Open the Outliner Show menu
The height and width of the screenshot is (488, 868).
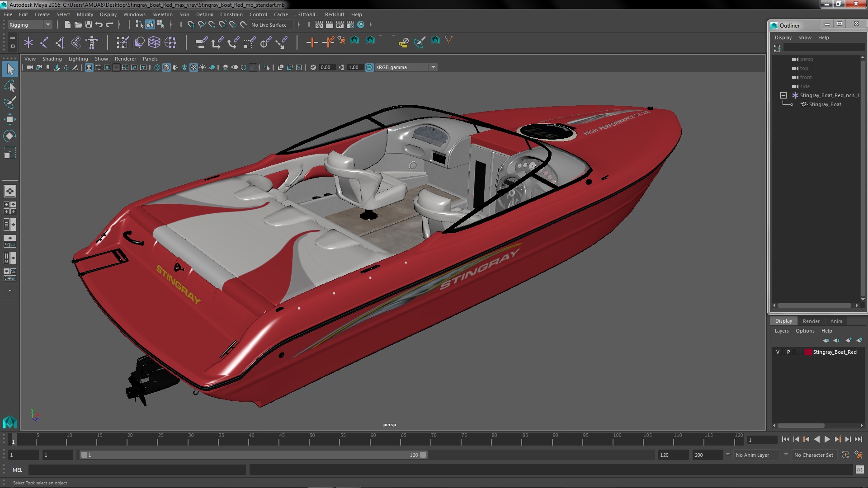[804, 38]
